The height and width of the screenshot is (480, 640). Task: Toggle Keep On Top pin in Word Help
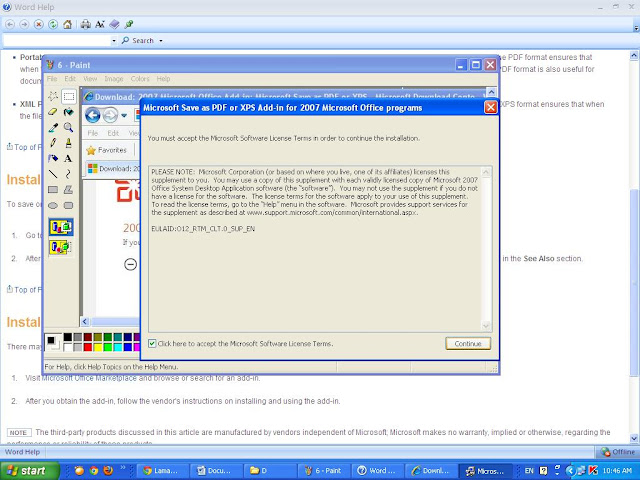coord(129,24)
